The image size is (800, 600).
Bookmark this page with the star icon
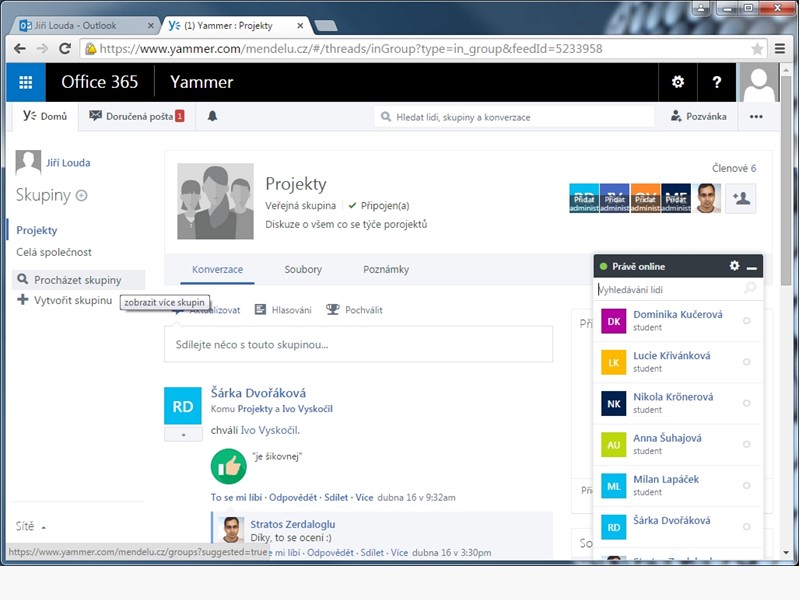[x=757, y=48]
